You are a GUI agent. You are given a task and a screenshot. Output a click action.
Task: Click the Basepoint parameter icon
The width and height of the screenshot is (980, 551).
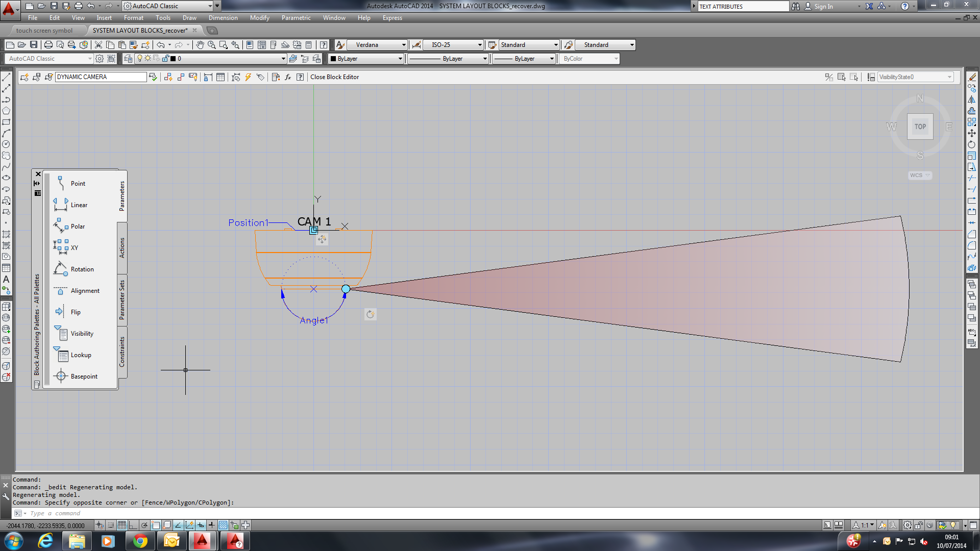(61, 377)
